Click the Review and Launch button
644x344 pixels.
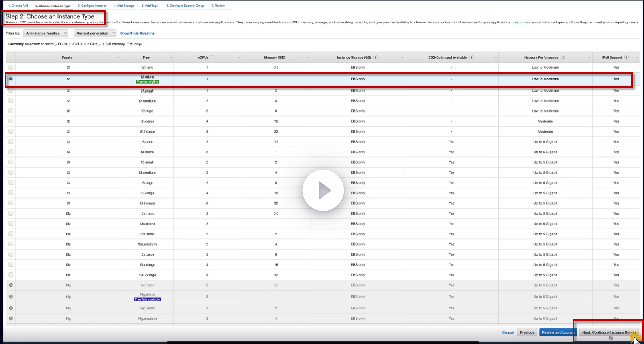[x=558, y=332]
